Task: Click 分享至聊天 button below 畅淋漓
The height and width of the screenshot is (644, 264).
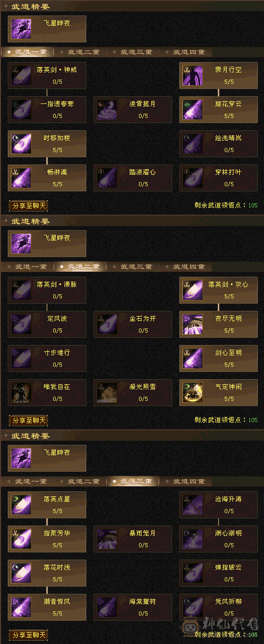Action: pyautogui.click(x=28, y=206)
